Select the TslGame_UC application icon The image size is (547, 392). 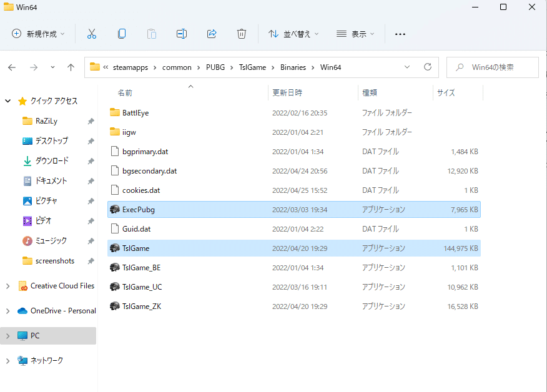click(115, 287)
